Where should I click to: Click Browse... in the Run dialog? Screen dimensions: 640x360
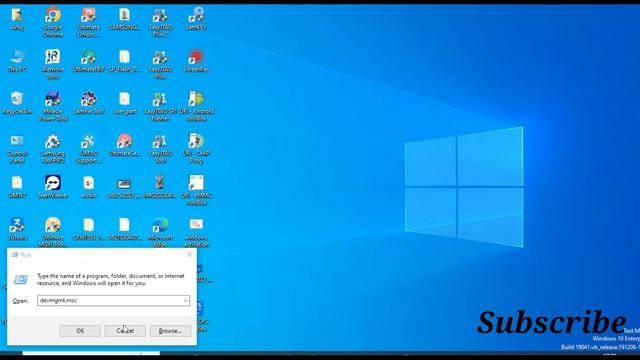tap(170, 331)
